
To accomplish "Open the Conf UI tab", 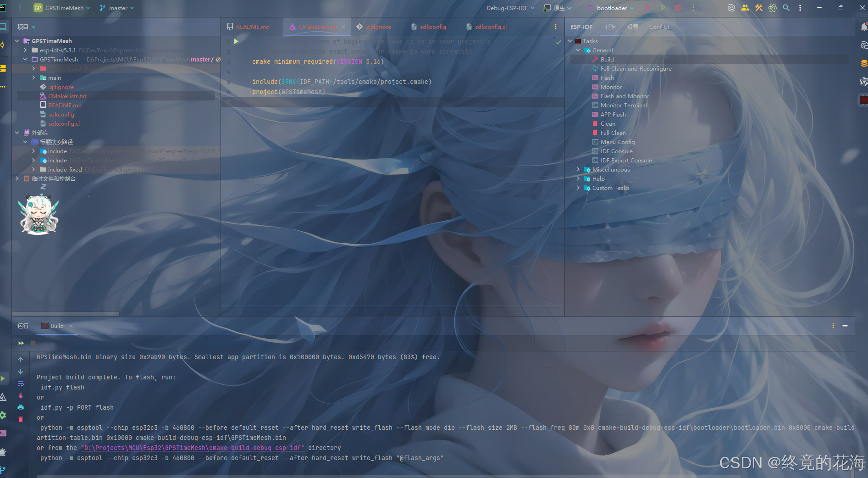I will click(659, 27).
